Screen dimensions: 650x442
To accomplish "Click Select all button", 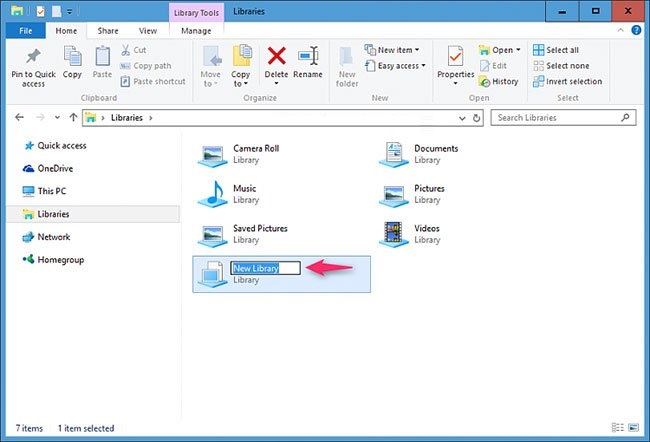I will click(555, 50).
